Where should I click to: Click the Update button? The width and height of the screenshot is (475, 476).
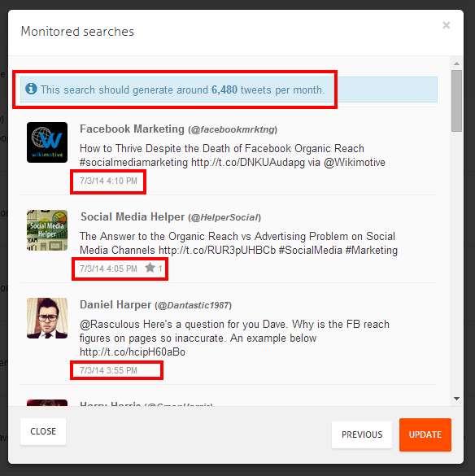pos(425,435)
